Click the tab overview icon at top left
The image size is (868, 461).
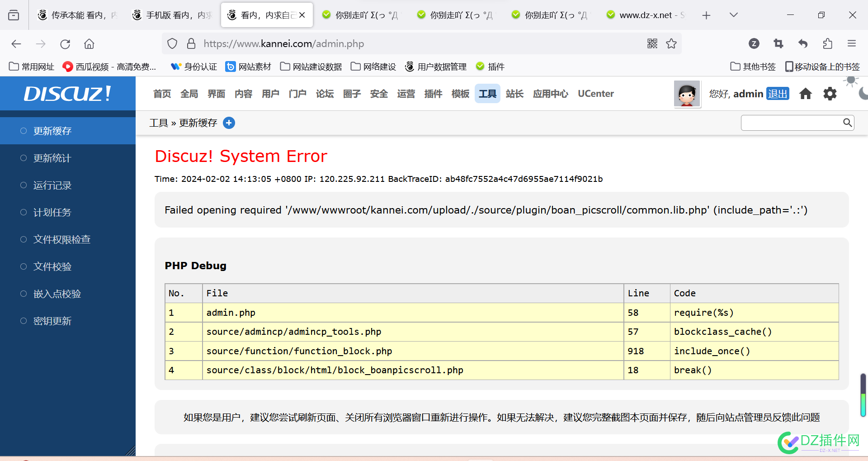14,15
